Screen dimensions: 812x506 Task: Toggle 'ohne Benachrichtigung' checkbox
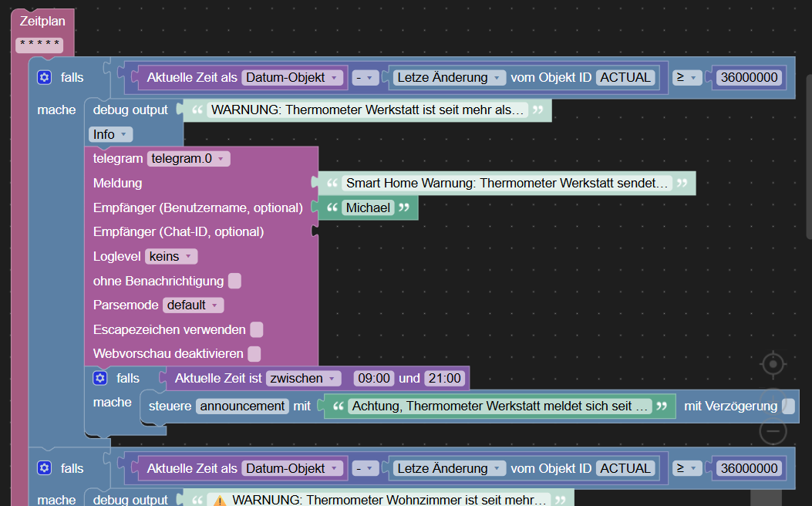(x=234, y=282)
